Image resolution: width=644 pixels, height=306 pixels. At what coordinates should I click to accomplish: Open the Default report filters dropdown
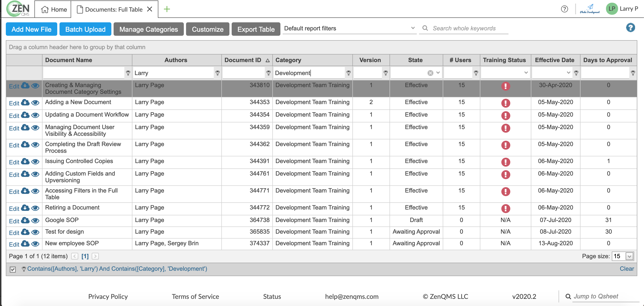(x=412, y=28)
